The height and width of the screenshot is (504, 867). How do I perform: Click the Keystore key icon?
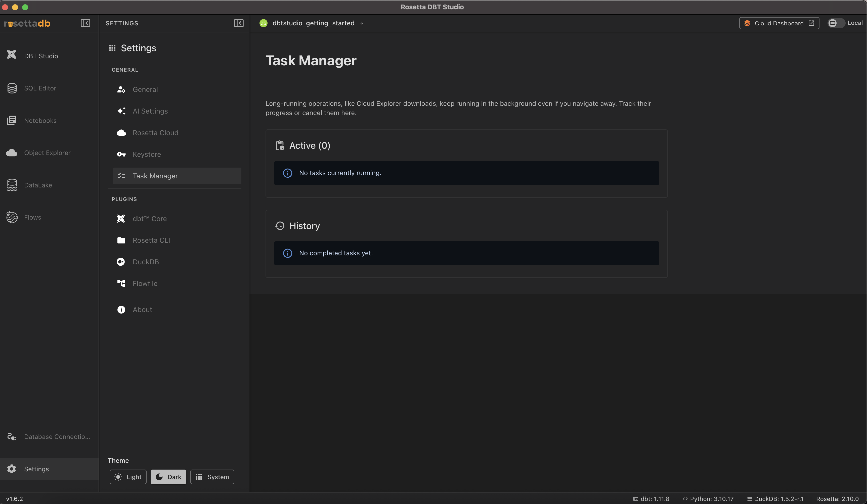121,154
